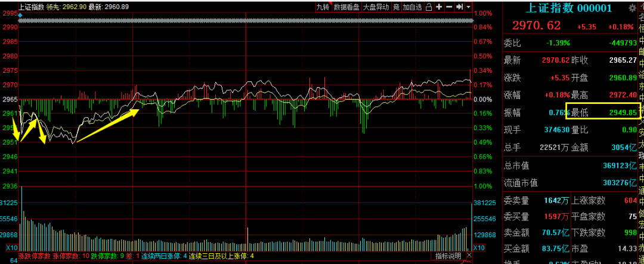Close the indicator panel with X
Image resolution: width=644 pixels, height=264 pixels.
click(469, 256)
